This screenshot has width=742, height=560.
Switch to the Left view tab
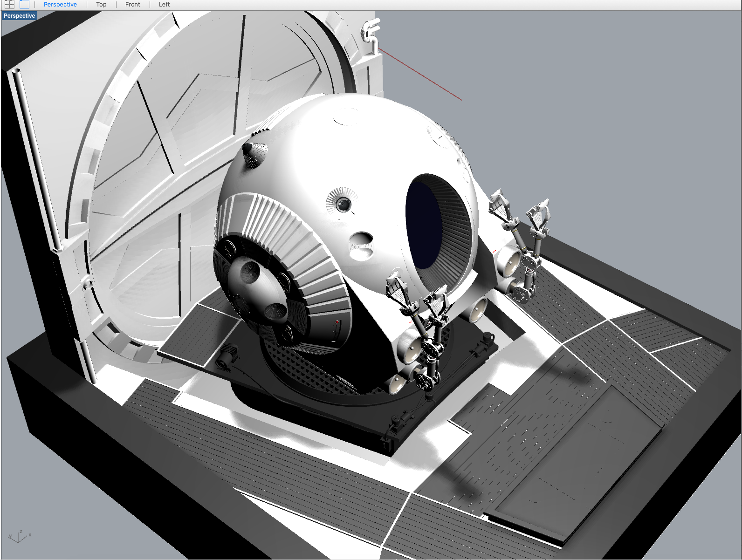point(164,5)
